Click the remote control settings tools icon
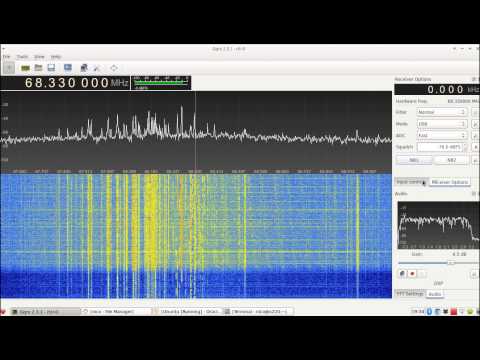 [x=97, y=68]
